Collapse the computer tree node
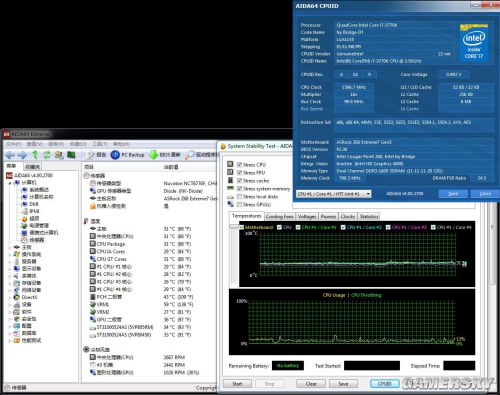Image resolution: width=500 pixels, height=395 pixels. (10, 183)
